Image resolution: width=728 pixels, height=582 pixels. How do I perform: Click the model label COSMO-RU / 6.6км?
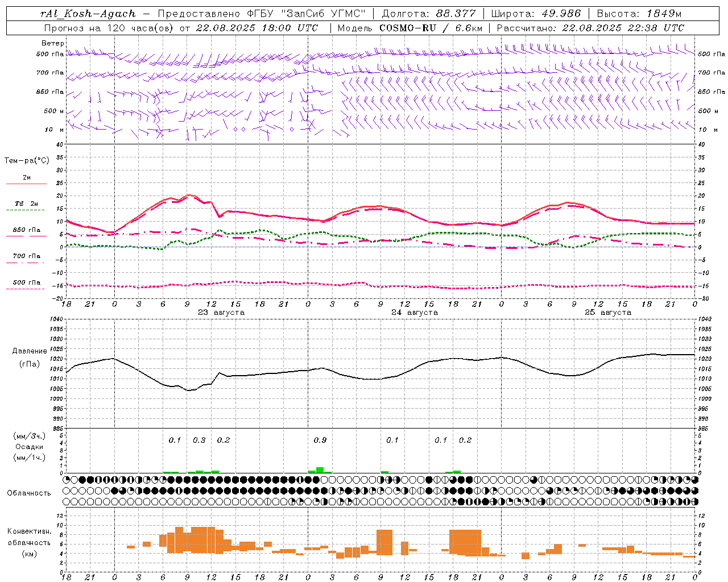pos(431,28)
